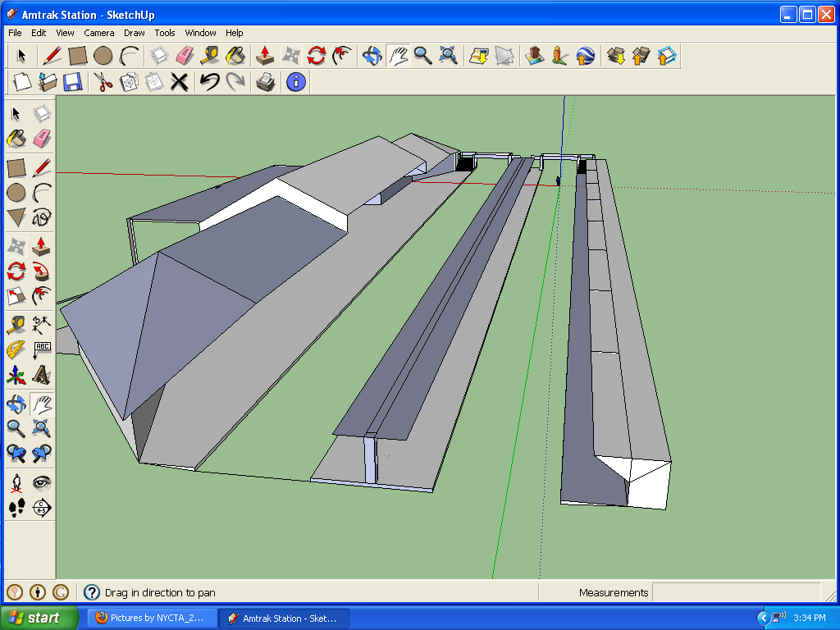This screenshot has height=630, width=840.
Task: Click the Redo arrow
Action: click(235, 82)
